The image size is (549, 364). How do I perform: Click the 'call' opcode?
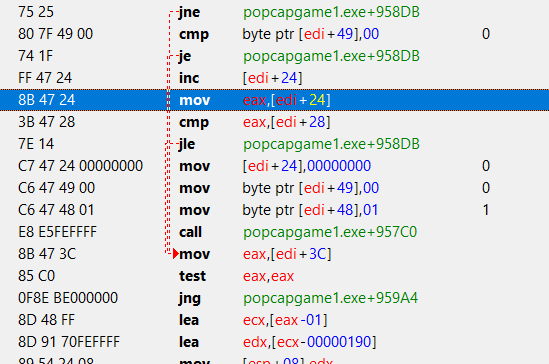coord(190,232)
